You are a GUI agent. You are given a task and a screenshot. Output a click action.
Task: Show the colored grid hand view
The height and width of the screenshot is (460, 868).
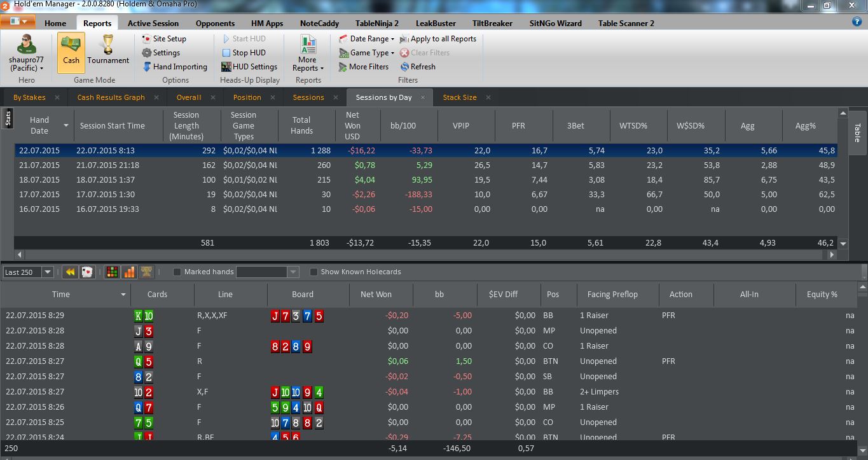(x=112, y=272)
